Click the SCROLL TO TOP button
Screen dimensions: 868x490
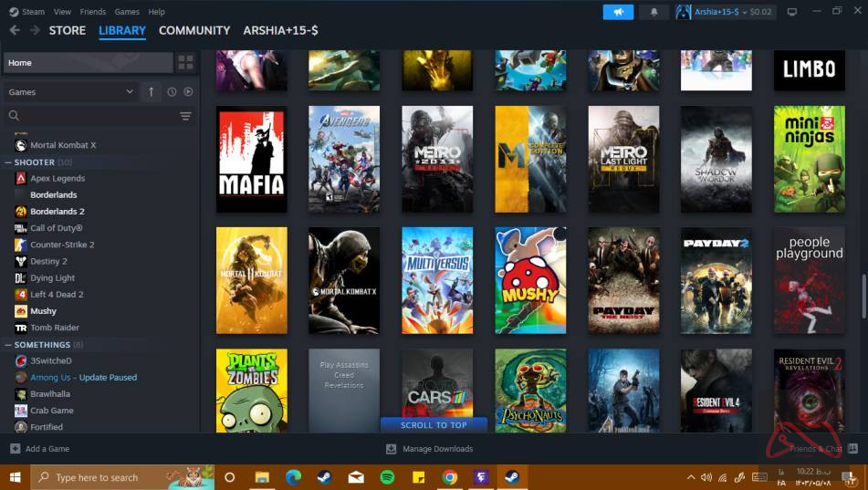coord(434,425)
